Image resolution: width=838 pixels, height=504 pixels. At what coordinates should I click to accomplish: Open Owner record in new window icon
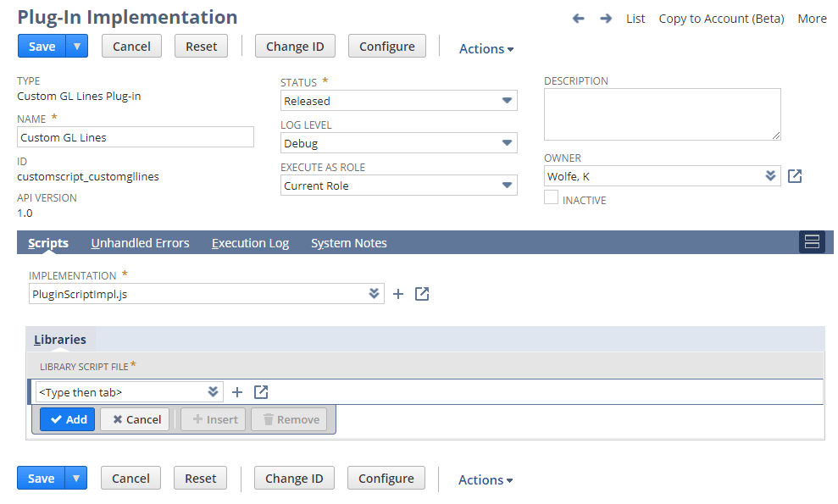[x=795, y=176]
